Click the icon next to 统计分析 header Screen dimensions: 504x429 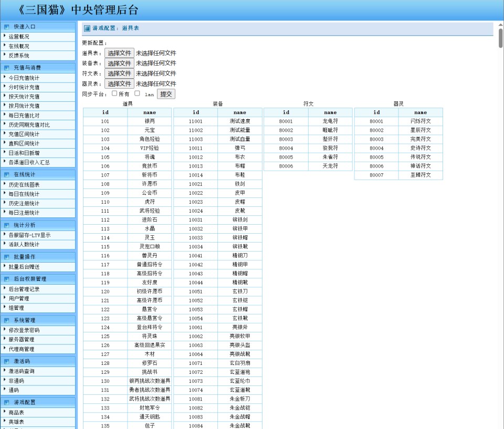(x=6, y=225)
